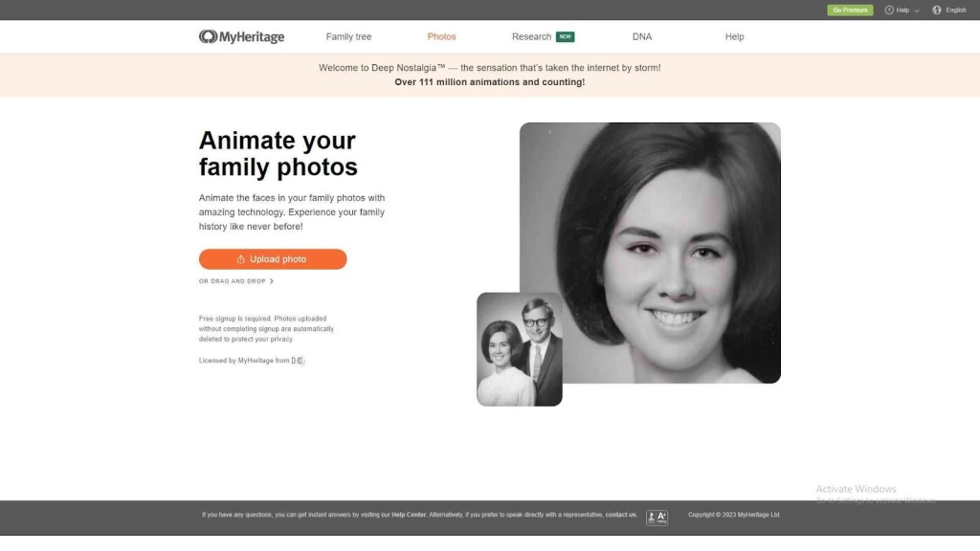The width and height of the screenshot is (980, 551).
Task: Open the Family tree menu
Action: (x=348, y=36)
